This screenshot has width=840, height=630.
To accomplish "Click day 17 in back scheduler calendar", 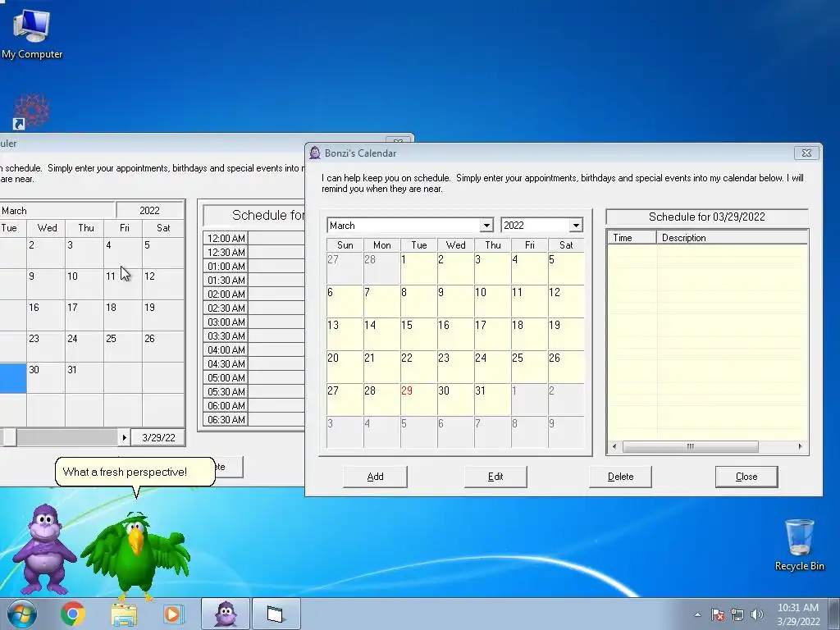I will point(84,316).
